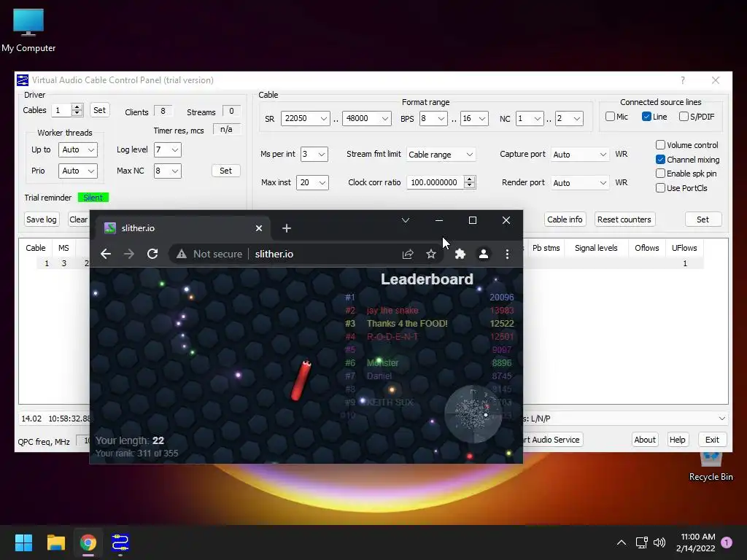The image size is (747, 560).
Task: Check Enable spk pin
Action: click(660, 174)
